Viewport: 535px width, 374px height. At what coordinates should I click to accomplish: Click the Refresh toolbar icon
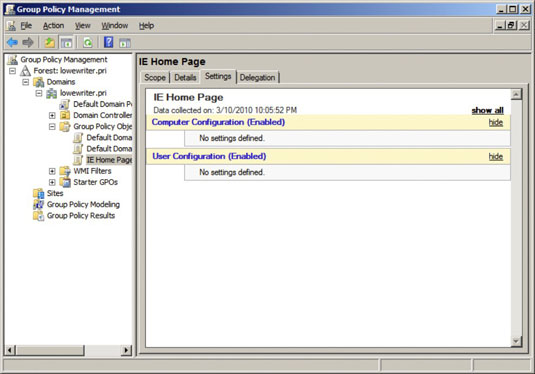(88, 43)
